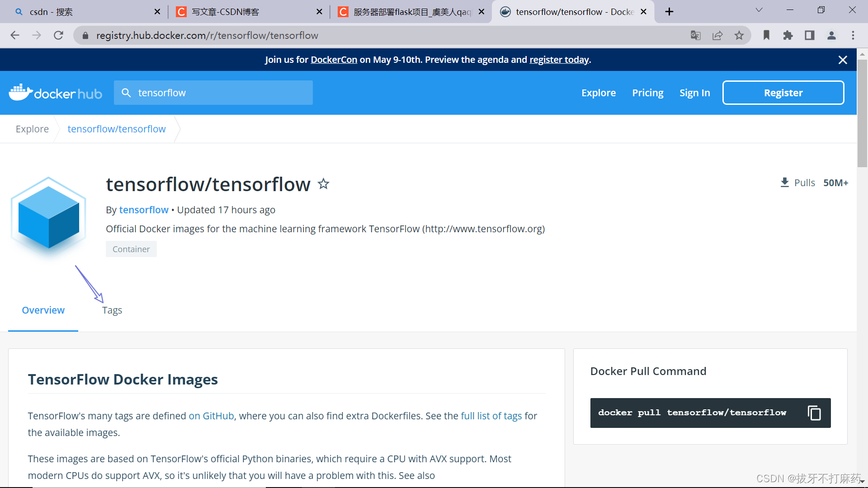Click the Register button
Screen dimensions: 868x488
[783, 93]
